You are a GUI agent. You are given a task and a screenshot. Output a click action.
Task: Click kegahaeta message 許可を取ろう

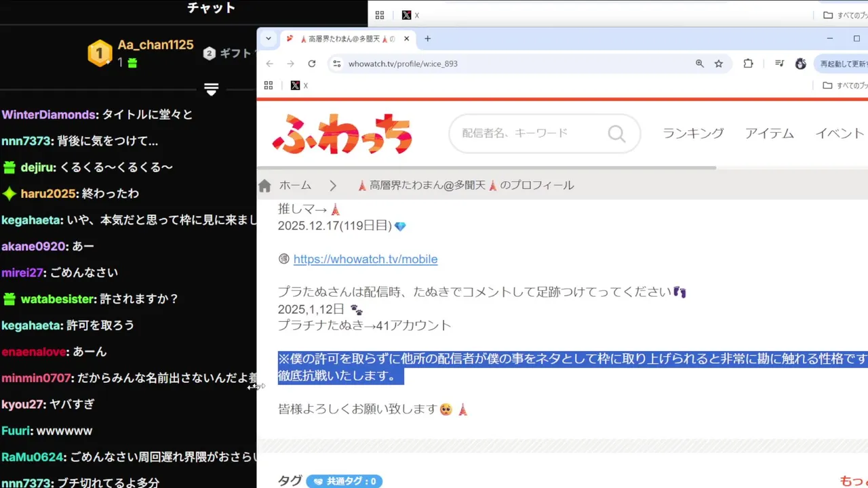pos(100,325)
